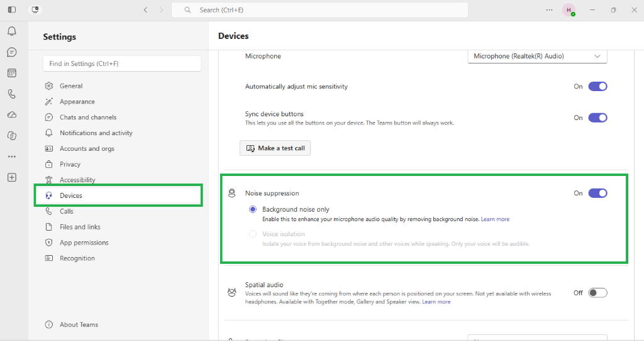Image resolution: width=644 pixels, height=345 pixels.
Task: Turn off Noise suppression switch
Action: [x=597, y=193]
